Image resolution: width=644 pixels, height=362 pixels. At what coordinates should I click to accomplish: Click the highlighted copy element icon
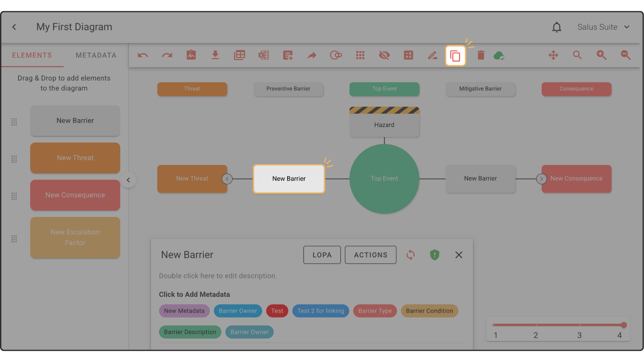tap(455, 56)
